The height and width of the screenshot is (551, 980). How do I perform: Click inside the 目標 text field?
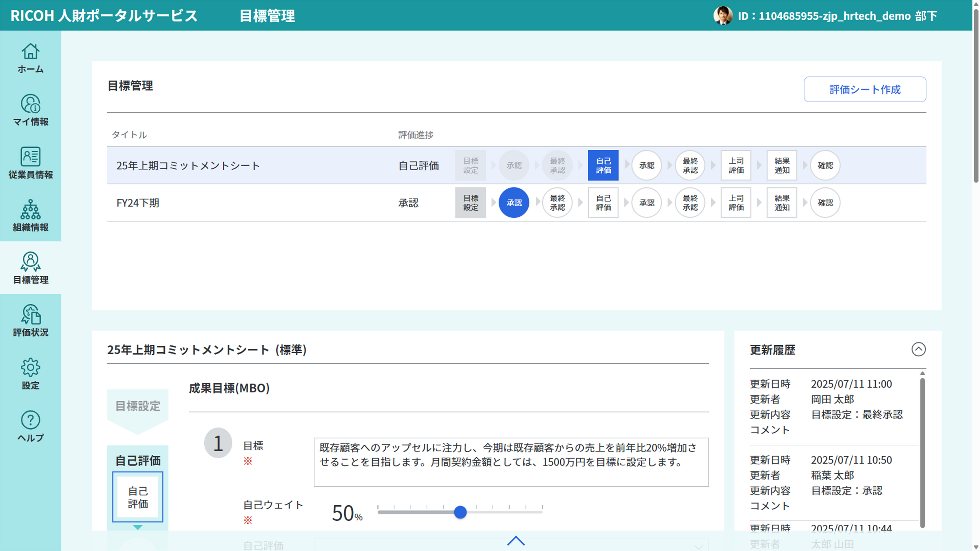[511, 462]
